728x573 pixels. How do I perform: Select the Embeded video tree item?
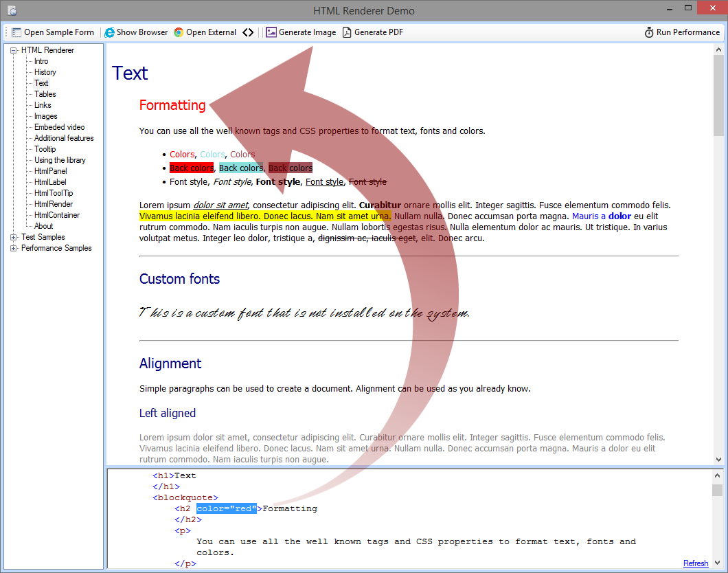click(60, 127)
